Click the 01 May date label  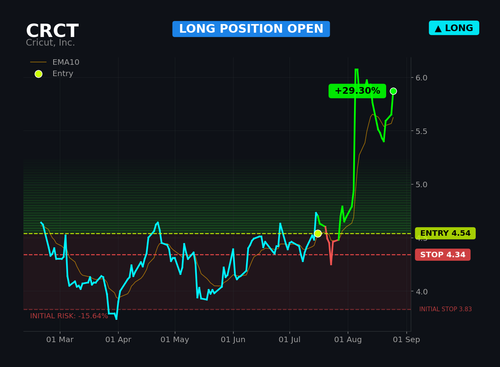coord(175,339)
